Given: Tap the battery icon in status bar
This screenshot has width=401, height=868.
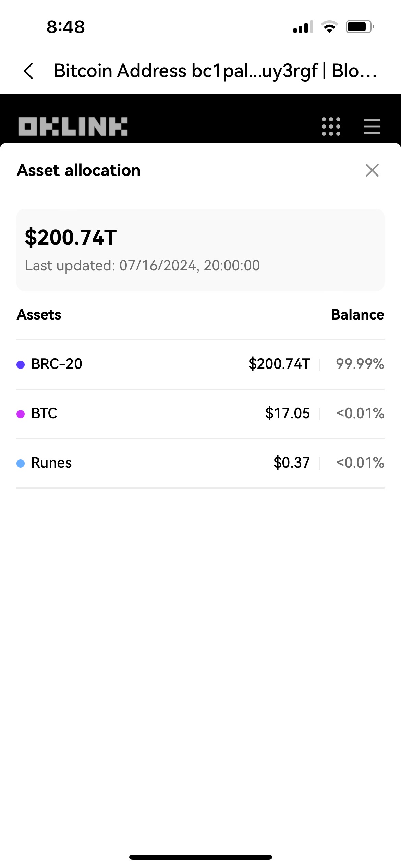Looking at the screenshot, I should pos(359,27).
